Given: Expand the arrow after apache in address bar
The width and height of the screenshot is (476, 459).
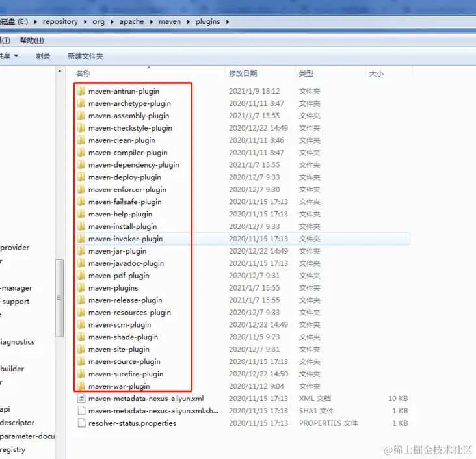Looking at the screenshot, I should [x=151, y=22].
